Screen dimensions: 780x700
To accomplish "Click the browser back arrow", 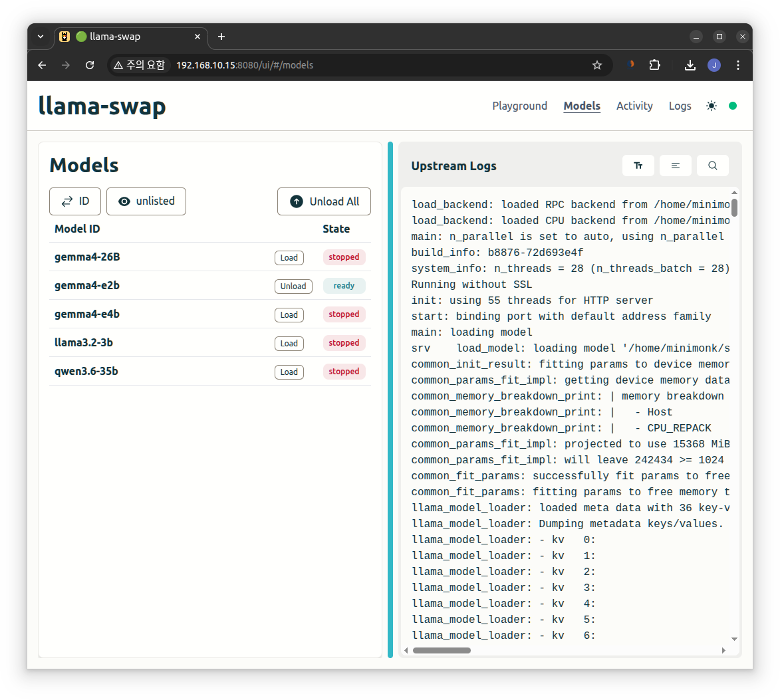I will 43,65.
